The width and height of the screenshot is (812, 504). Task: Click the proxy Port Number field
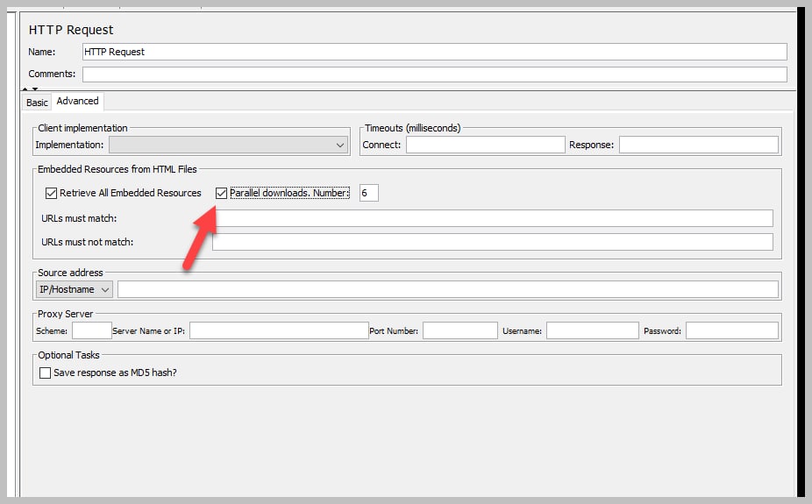[459, 330]
